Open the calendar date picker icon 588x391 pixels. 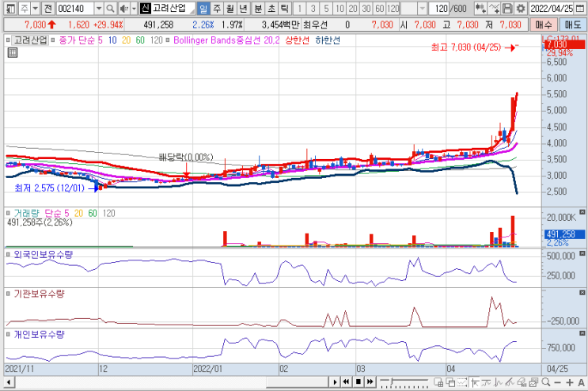(580, 8)
